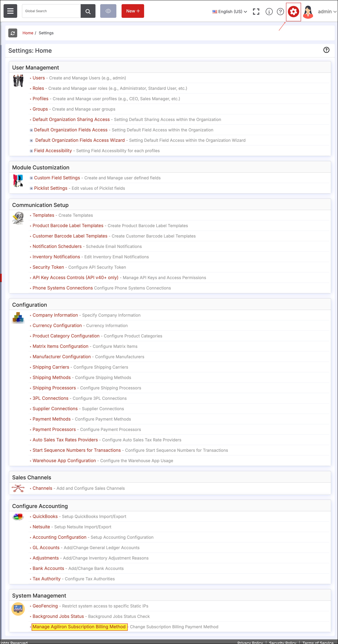This screenshot has height=644, width=338.
Task: Open the hamburger main menu
Action: 10,11
